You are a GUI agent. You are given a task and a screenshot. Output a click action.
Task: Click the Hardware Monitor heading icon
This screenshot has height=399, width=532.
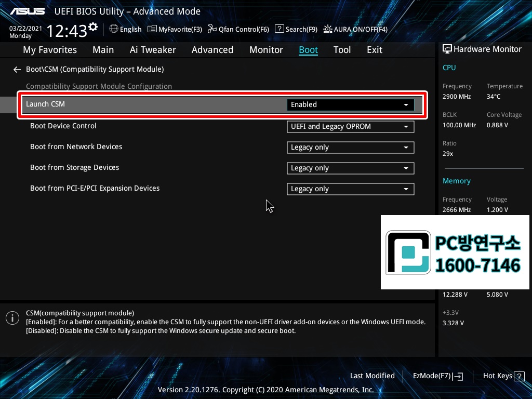[447, 49]
